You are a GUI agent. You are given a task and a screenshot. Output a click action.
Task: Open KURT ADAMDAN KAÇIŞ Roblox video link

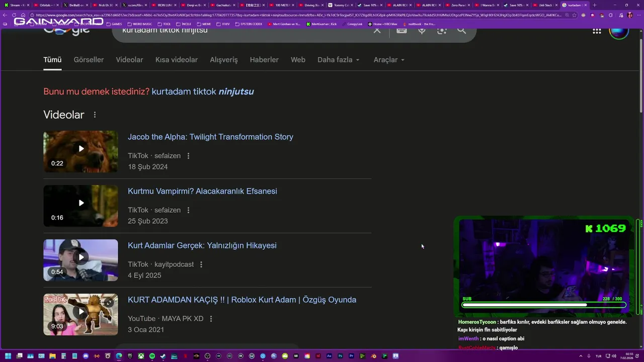(x=242, y=300)
